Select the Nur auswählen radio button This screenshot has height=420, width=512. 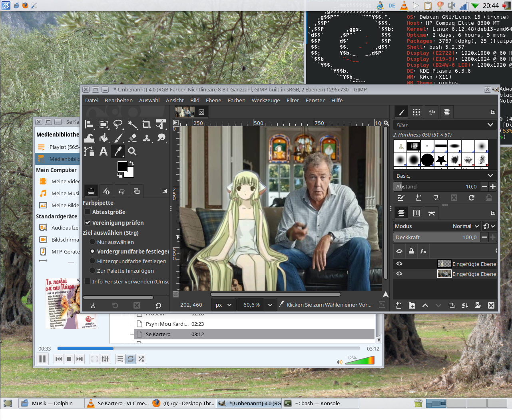92,242
